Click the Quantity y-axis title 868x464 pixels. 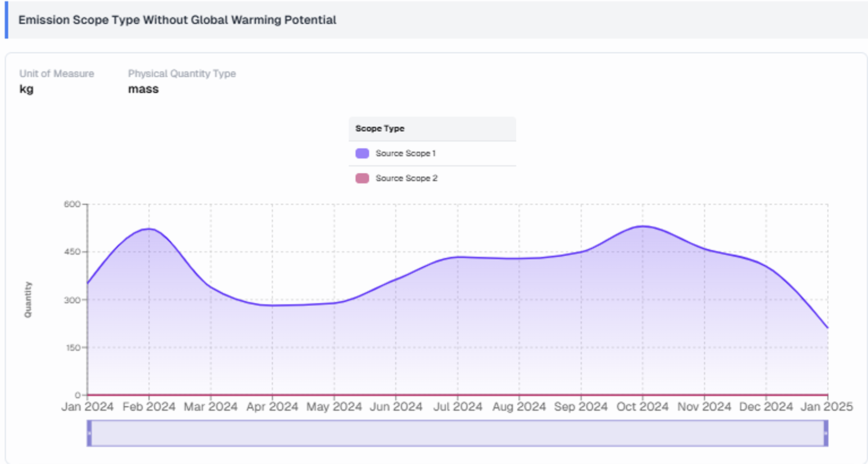28,300
